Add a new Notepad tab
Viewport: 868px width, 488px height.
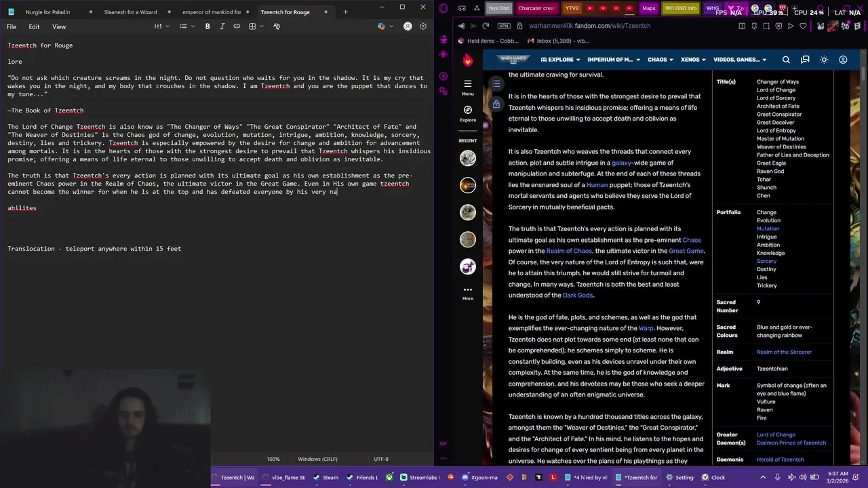[x=345, y=12]
